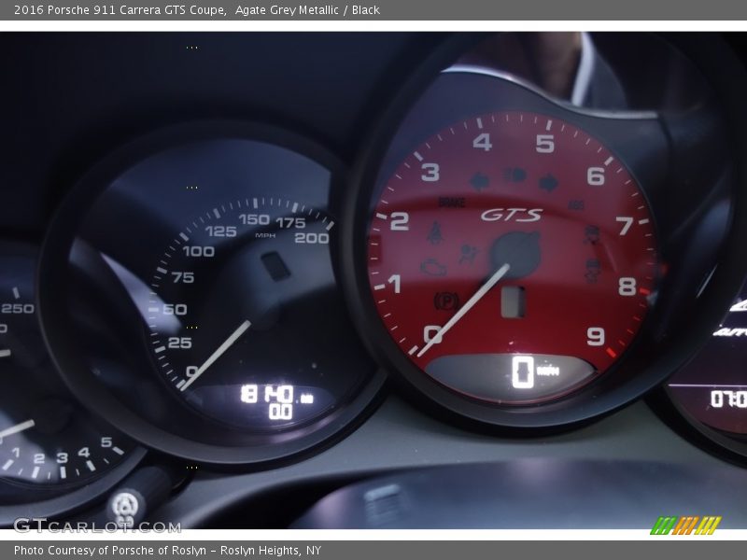Viewport: 747px width, 560px height.
Task: Click the title '2016 Porsche 911 Carrera GTS Coupe'
Action: [x=120, y=10]
